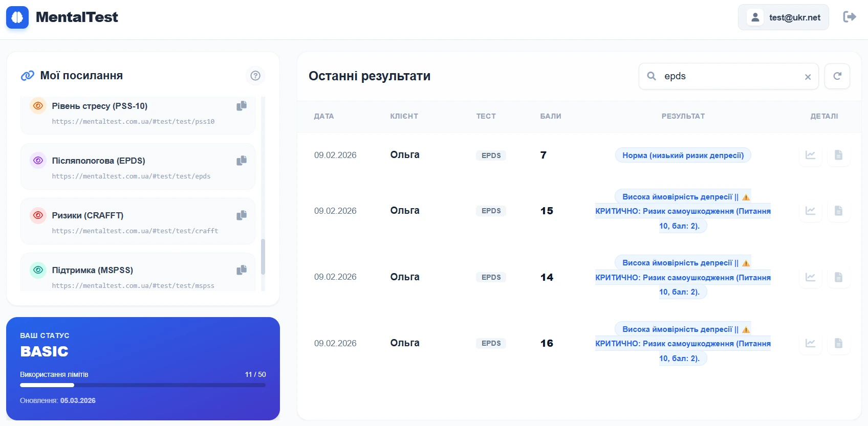Select client Ольга in the score 16 row
Image resolution: width=868 pixels, height=426 pixels.
point(405,343)
